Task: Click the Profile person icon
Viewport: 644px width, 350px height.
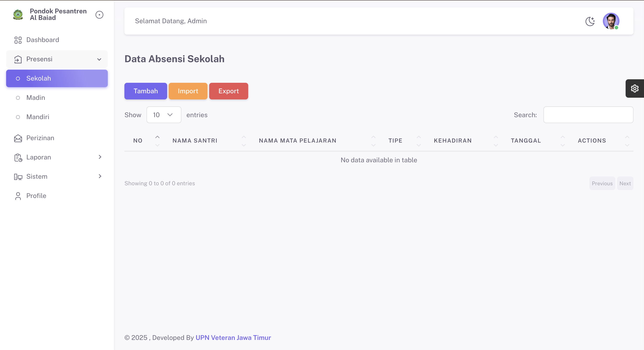Action: (x=18, y=196)
